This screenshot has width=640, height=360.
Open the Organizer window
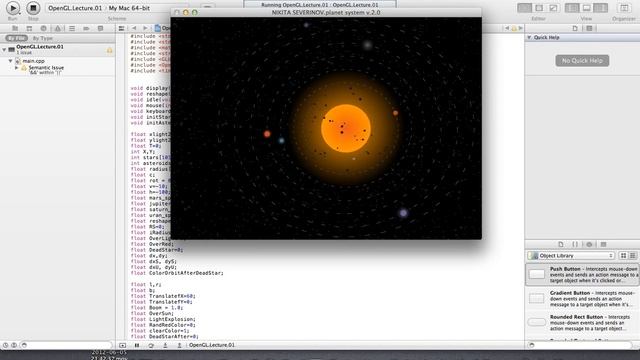tap(624, 8)
